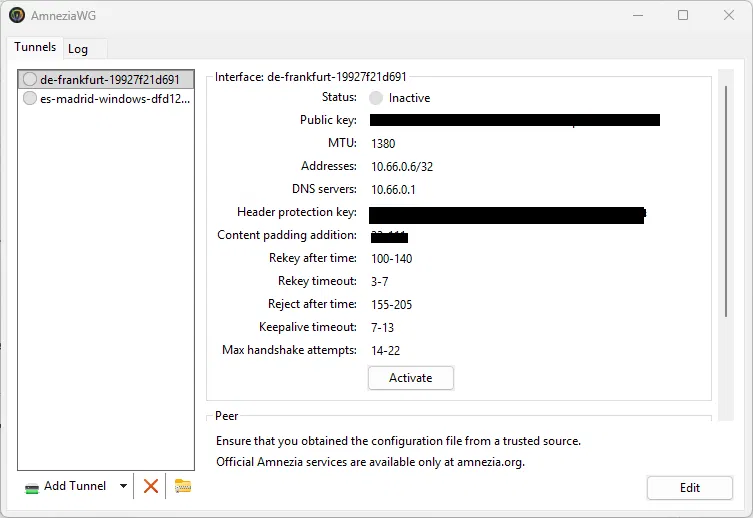
Task: Export tunnels with zip folder icon
Action: pos(183,486)
